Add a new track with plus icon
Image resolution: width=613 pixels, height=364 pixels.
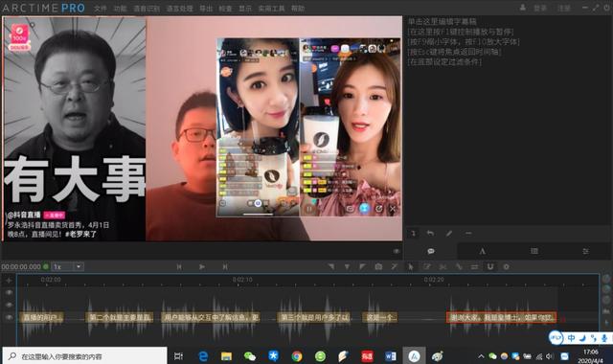pyautogui.click(x=9, y=281)
